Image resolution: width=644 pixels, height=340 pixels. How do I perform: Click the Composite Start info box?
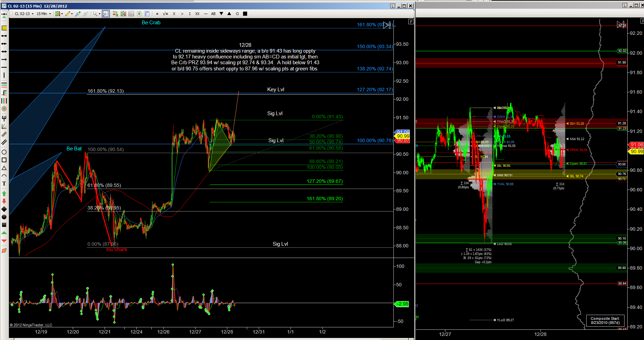click(x=605, y=321)
